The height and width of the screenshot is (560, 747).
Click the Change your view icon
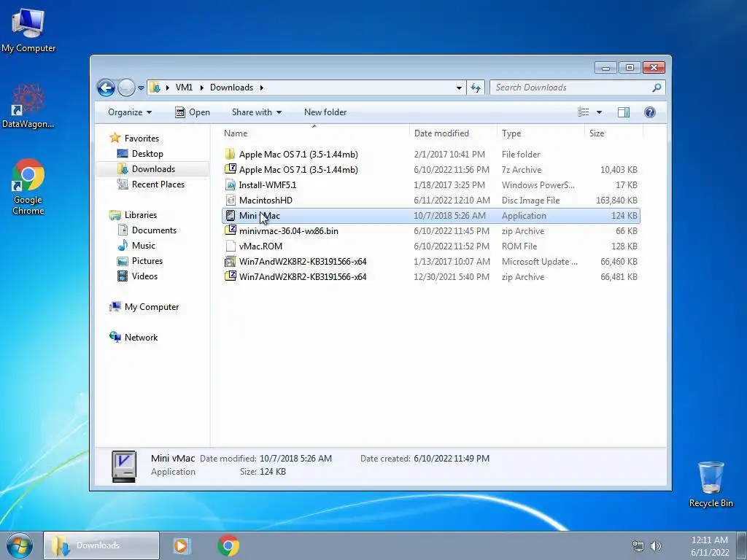[x=584, y=112]
